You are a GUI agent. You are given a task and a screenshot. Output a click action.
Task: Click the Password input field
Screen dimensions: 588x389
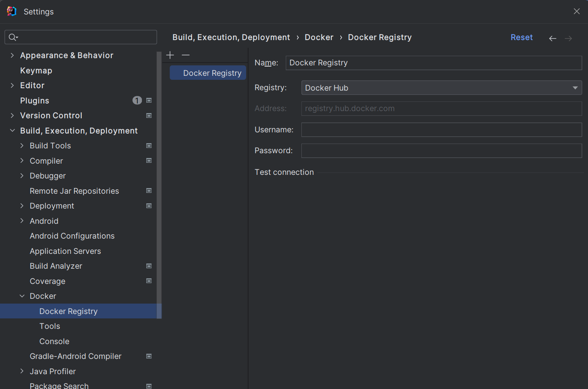(x=441, y=151)
